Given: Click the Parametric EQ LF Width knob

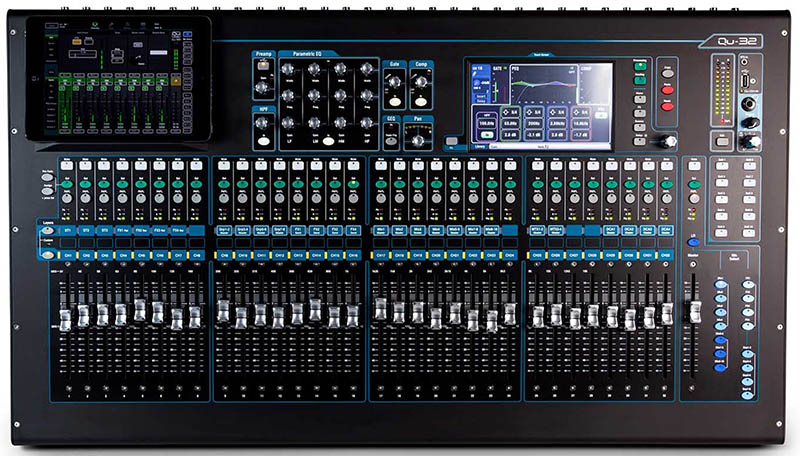Looking at the screenshot, I should point(287,69).
